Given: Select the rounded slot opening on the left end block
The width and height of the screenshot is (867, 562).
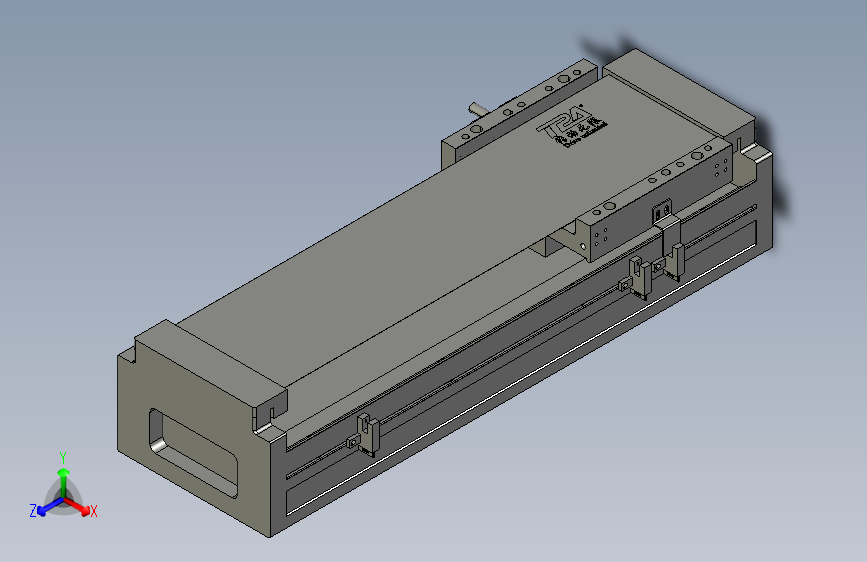Looking at the screenshot, I should pyautogui.click(x=193, y=452).
